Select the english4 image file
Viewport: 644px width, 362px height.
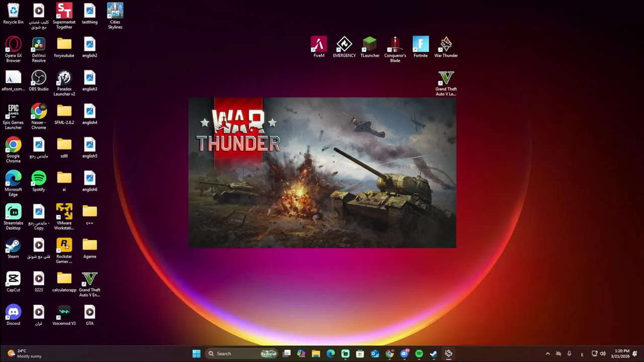click(x=90, y=115)
